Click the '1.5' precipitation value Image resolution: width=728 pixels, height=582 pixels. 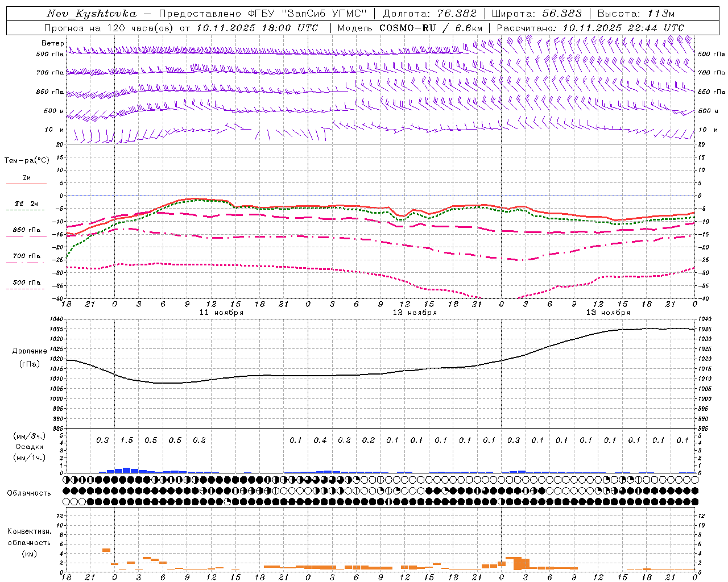click(x=126, y=440)
